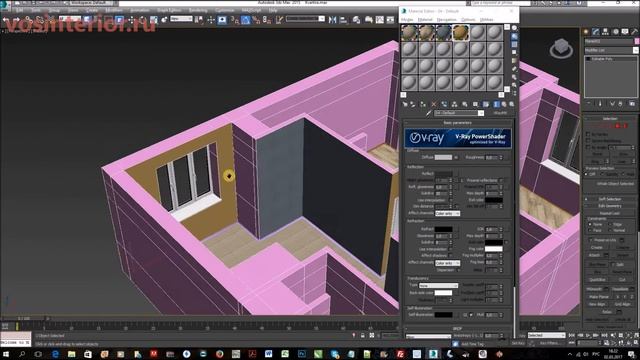Image resolution: width=640 pixels, height=360 pixels.
Task: Toggle Ignore Backfacing checkbox
Action: click(588, 141)
